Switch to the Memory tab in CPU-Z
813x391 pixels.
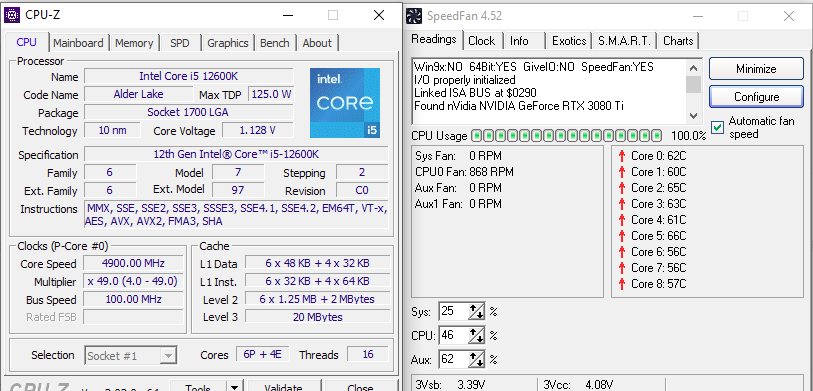[134, 43]
